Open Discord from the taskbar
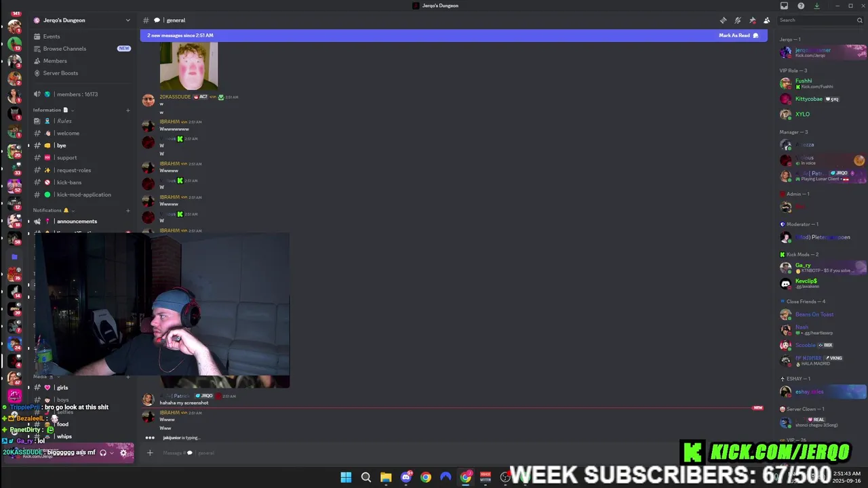The height and width of the screenshot is (488, 868). tap(406, 477)
